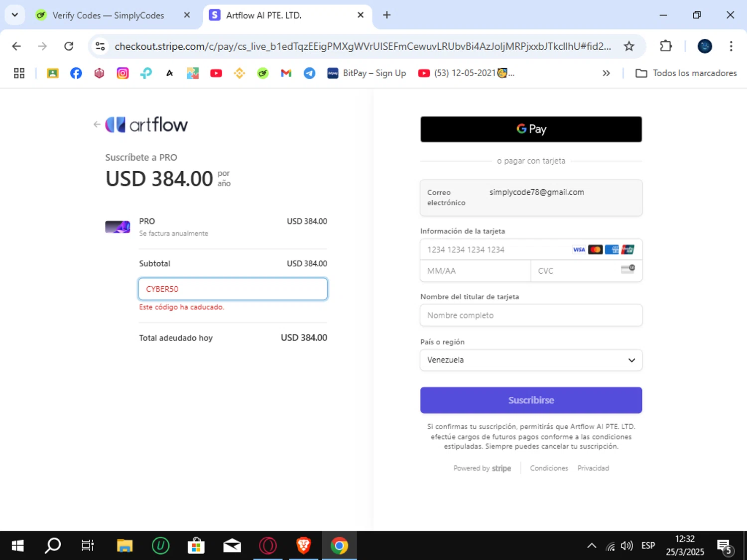Viewport: 747px width, 560px height.
Task: Click the email simplycode78@gmail.com field
Action: coord(531,198)
